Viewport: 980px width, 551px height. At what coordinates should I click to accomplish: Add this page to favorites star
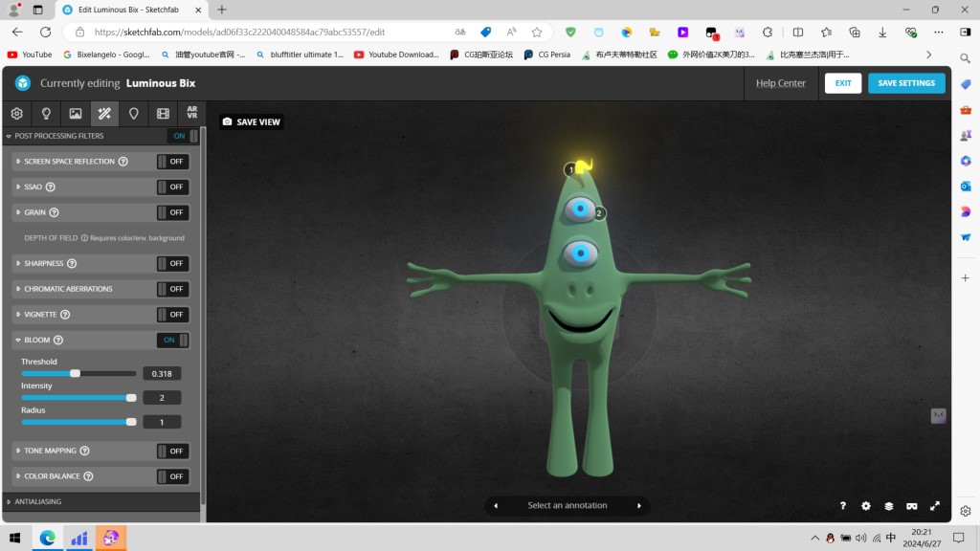click(537, 32)
